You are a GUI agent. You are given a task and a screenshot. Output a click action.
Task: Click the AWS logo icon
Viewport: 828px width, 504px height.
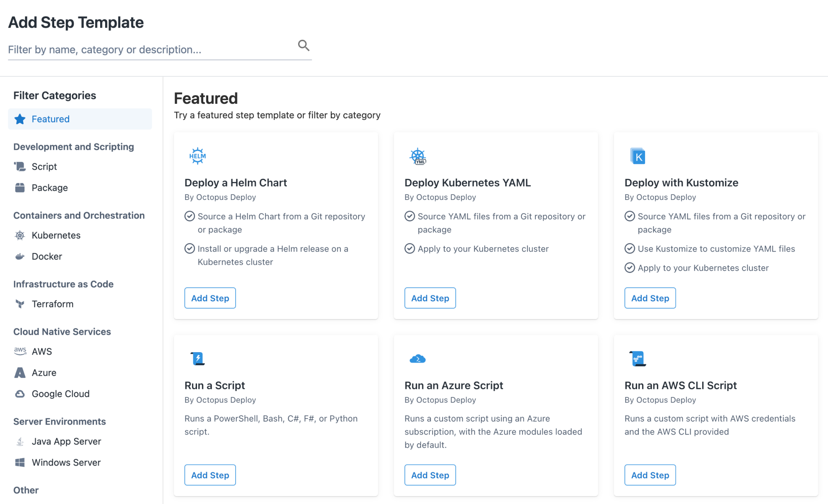click(20, 351)
